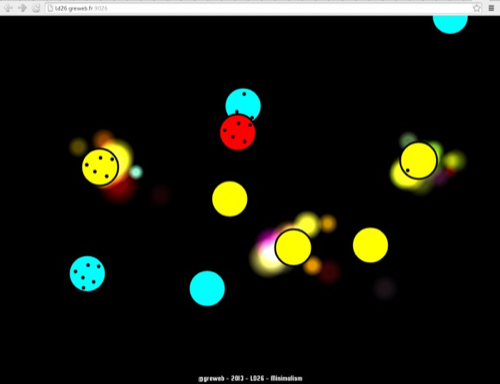The image size is (500, 384).
Task: Click the browser forward arrow
Action: pyautogui.click(x=22, y=8)
